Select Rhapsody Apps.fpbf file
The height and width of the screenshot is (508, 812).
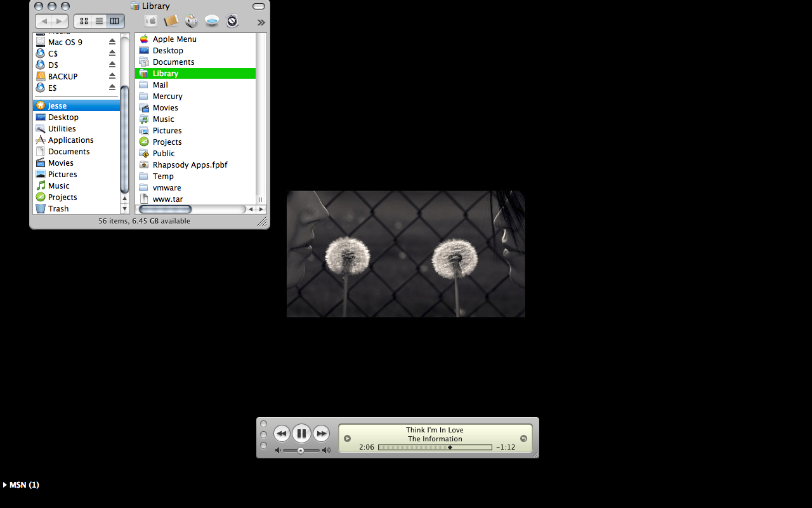pyautogui.click(x=195, y=164)
